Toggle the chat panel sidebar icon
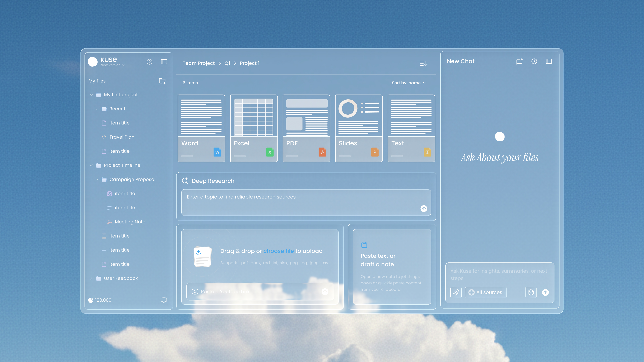Image resolution: width=644 pixels, height=362 pixels. (549, 62)
